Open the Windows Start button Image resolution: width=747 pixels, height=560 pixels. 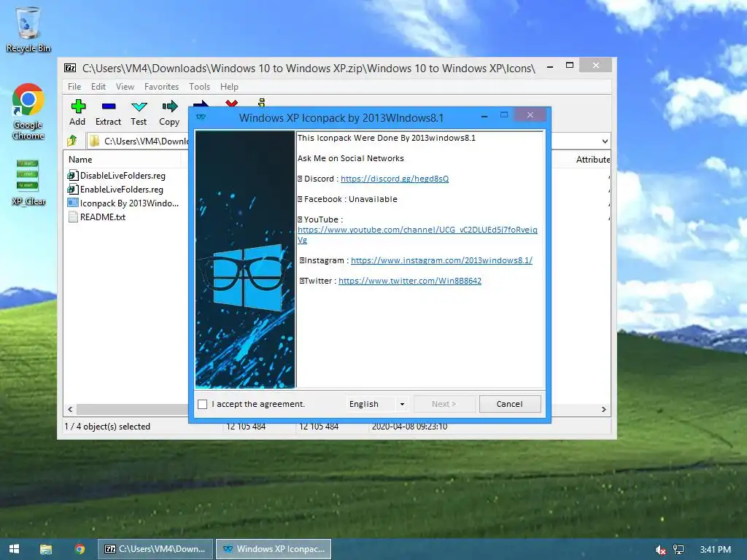pyautogui.click(x=15, y=549)
